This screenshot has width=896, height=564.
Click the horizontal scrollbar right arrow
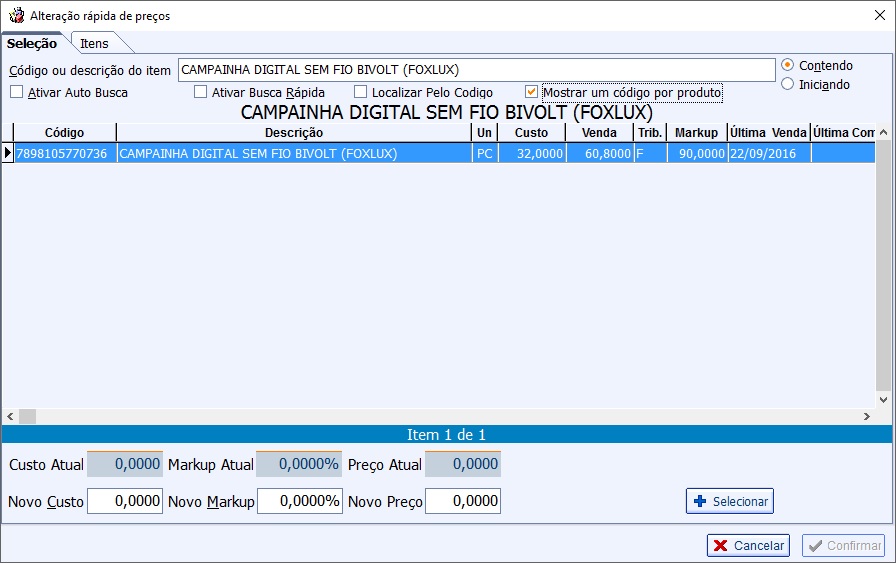[x=867, y=416]
